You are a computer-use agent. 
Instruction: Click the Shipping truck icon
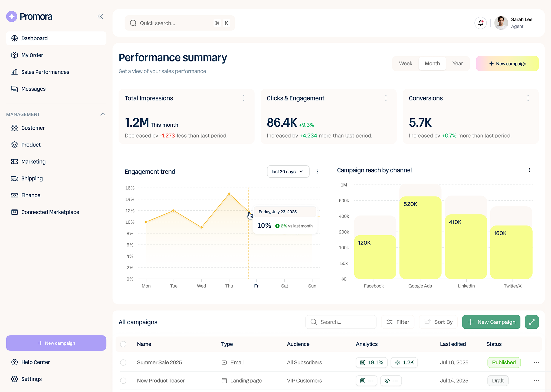[14, 178]
